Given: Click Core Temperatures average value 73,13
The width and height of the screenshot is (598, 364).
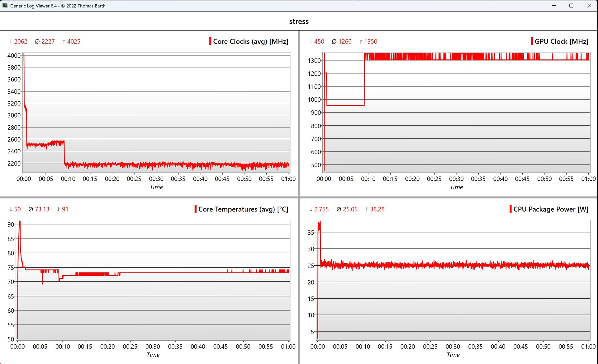Looking at the screenshot, I should (x=42, y=209).
